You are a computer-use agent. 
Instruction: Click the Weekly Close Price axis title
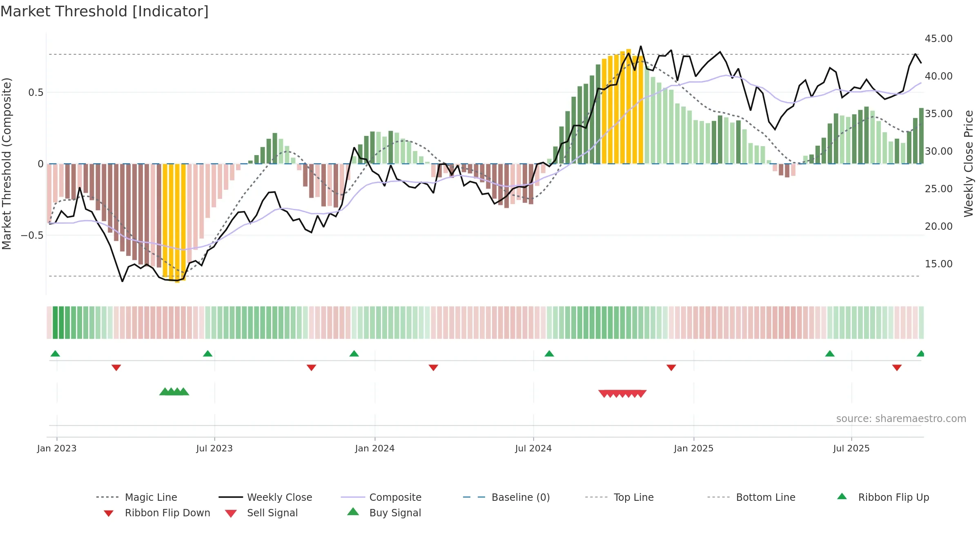pos(969,164)
